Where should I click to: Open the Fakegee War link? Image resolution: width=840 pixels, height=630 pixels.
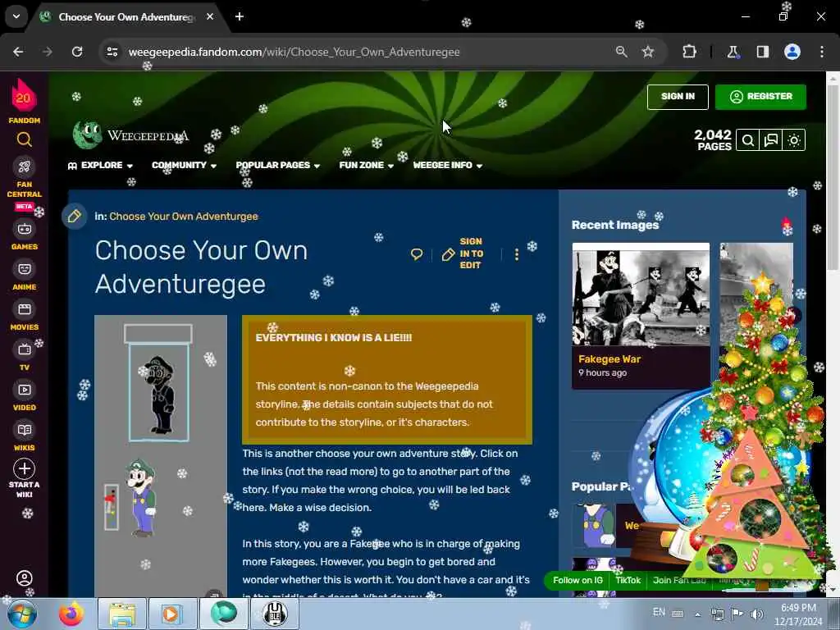point(609,359)
